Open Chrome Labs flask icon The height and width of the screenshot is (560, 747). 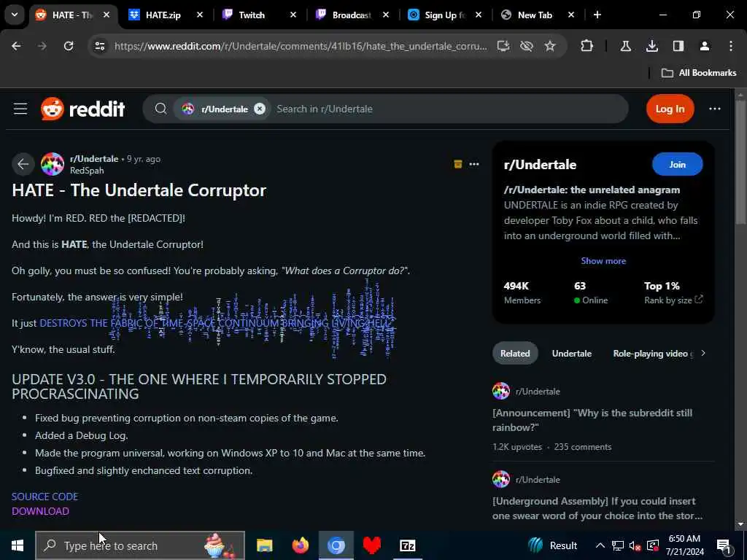pos(625,46)
